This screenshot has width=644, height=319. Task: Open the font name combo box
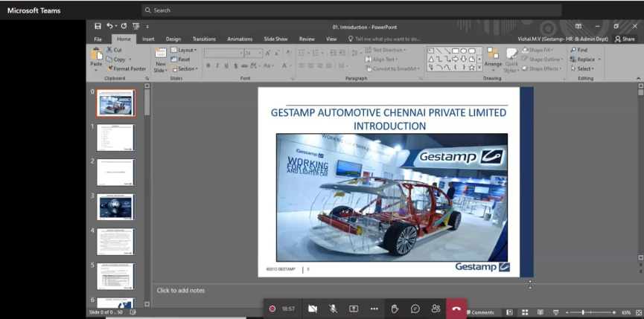[224, 54]
